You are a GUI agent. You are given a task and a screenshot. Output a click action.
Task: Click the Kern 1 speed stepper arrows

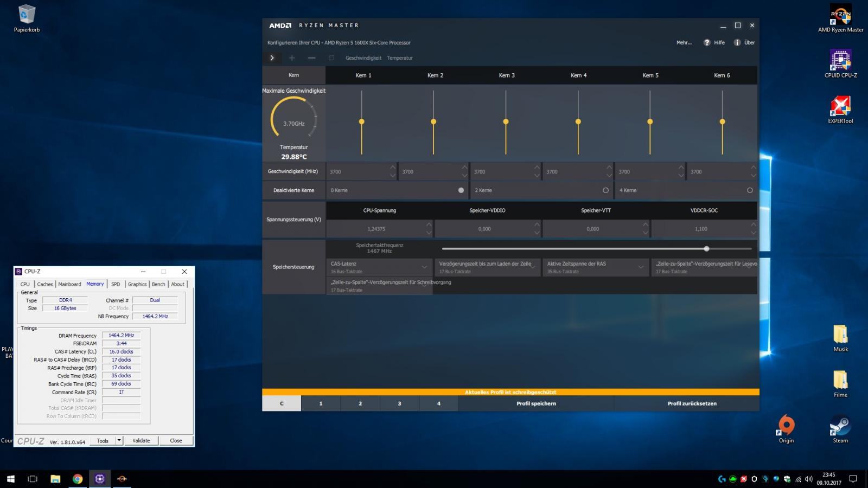(x=393, y=171)
